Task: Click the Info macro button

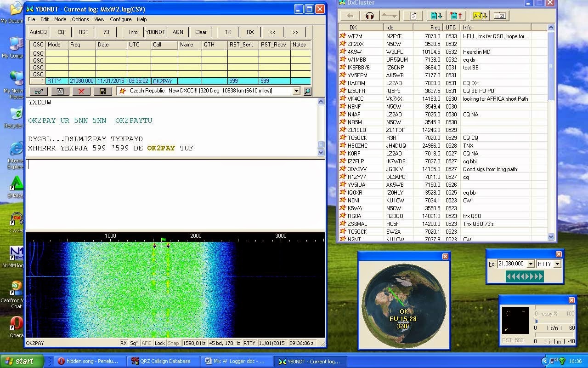Action: tap(133, 32)
